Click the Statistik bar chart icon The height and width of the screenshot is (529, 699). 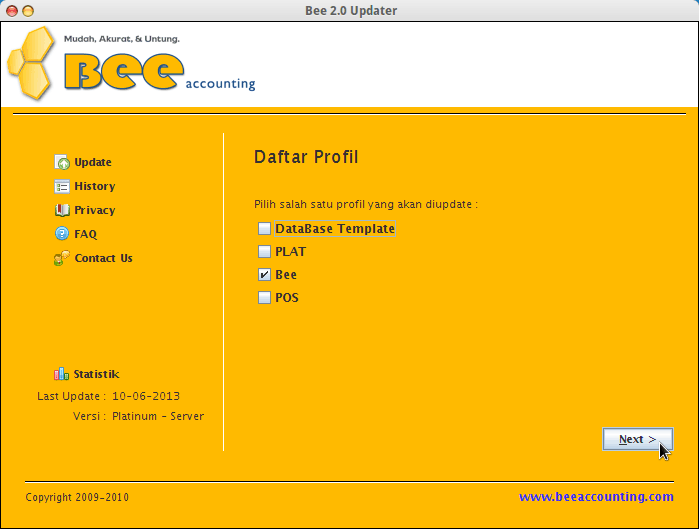62,374
